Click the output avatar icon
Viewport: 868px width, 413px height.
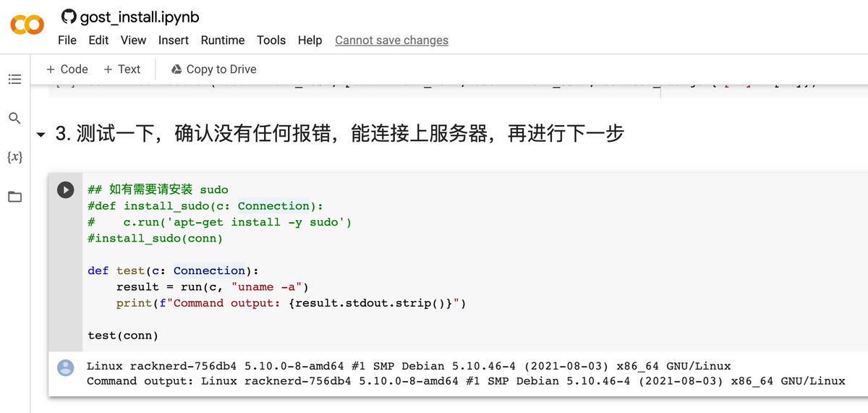pos(66,367)
